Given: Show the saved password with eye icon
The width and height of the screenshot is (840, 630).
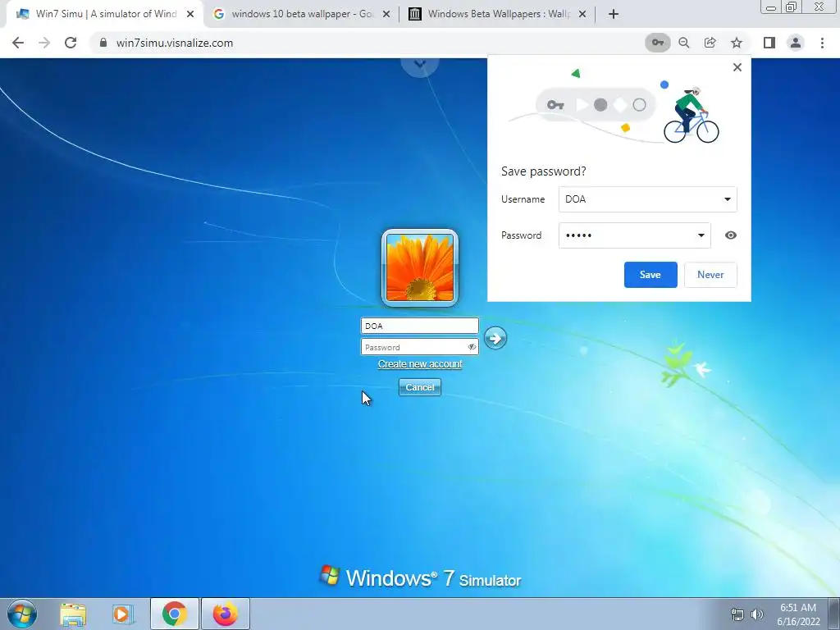Looking at the screenshot, I should pos(730,235).
